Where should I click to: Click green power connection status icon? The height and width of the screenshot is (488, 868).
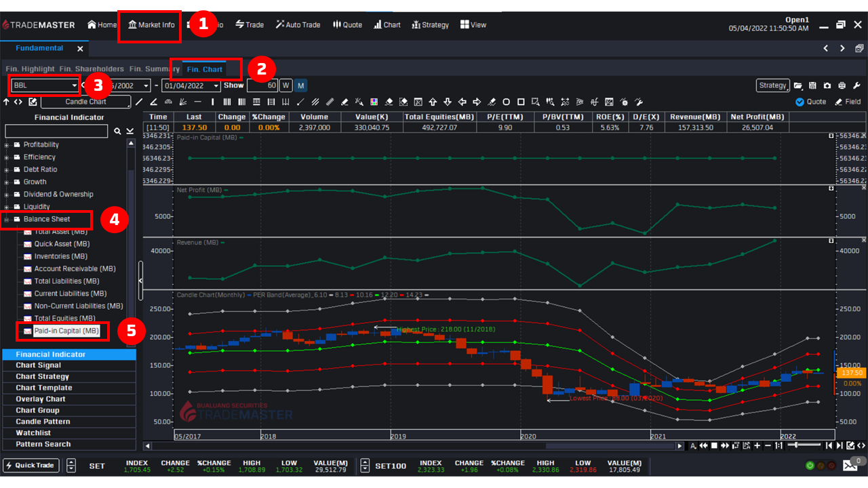[x=810, y=466]
